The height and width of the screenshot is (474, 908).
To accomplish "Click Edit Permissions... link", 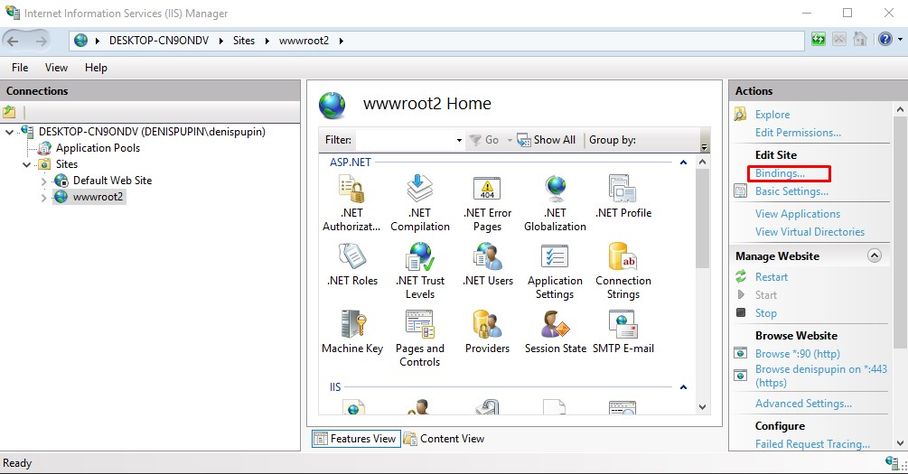I will (798, 133).
